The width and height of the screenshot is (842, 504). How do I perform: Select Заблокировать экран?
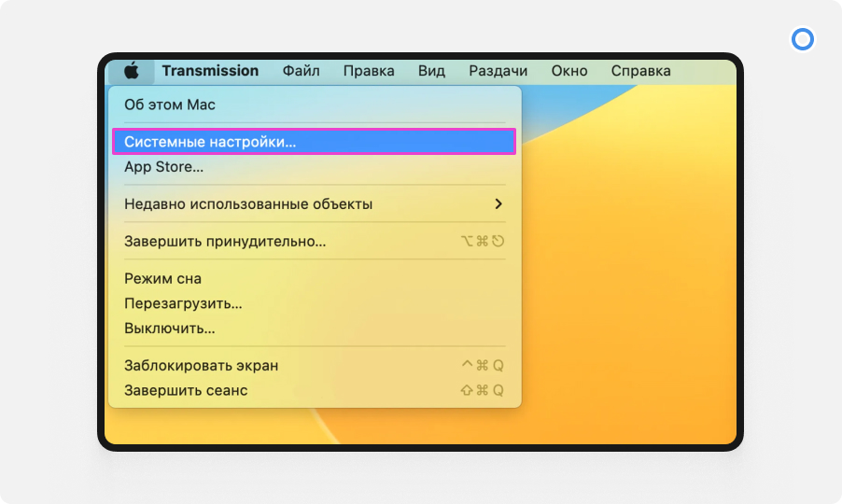(x=201, y=365)
